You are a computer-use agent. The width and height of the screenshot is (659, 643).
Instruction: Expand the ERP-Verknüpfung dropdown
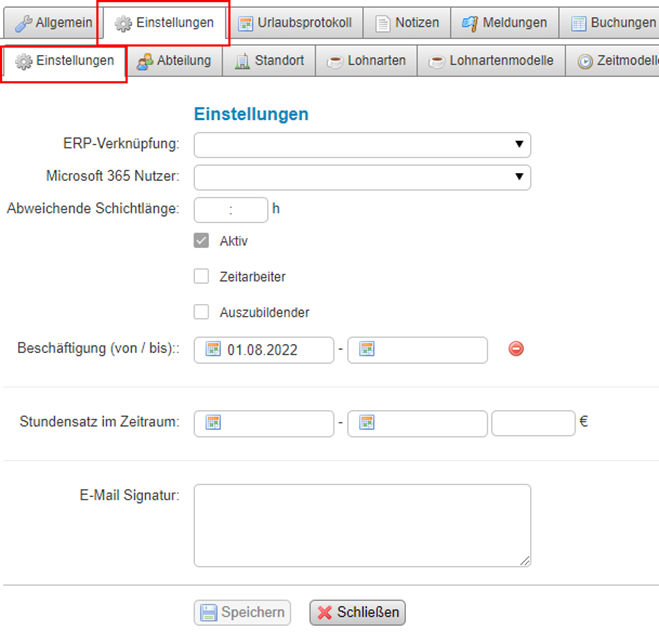click(362, 145)
